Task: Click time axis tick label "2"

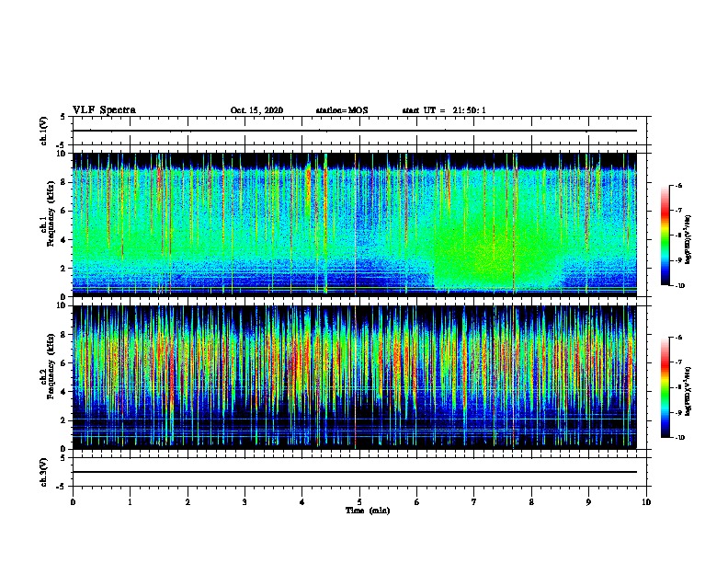Action: 188,502
